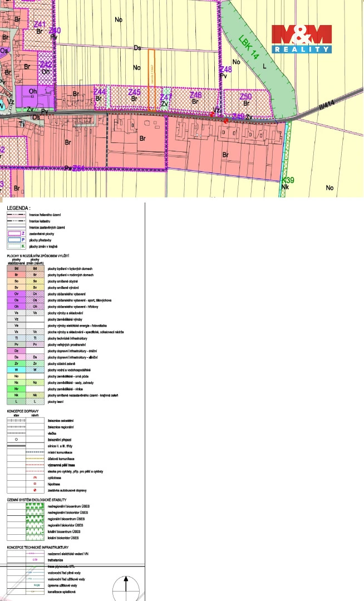Click the cyklotrasa symbol in the legend
The height and width of the screenshot is (601, 364).
click(35, 478)
